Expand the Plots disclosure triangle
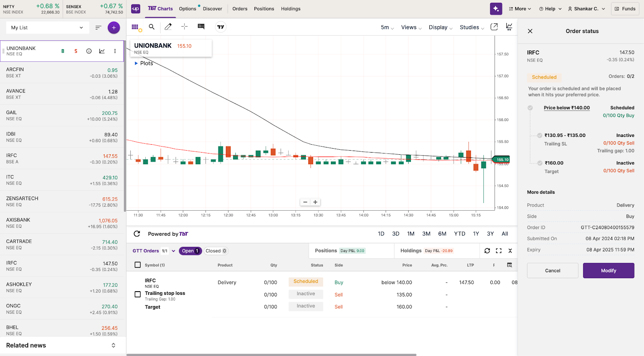 click(136, 63)
